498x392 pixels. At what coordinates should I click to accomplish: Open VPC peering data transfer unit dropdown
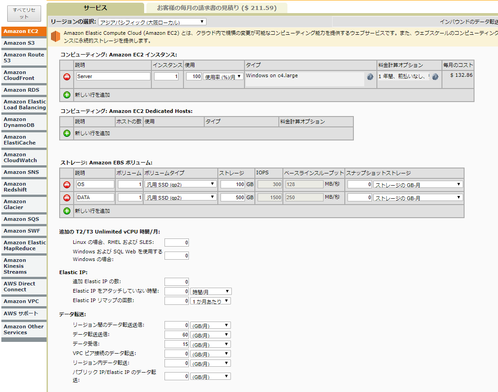[211, 354]
